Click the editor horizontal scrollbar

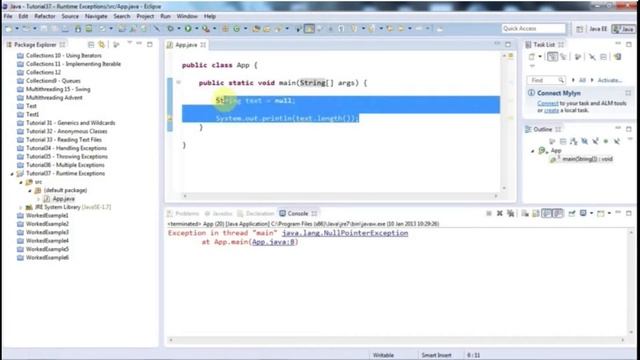click(x=340, y=196)
